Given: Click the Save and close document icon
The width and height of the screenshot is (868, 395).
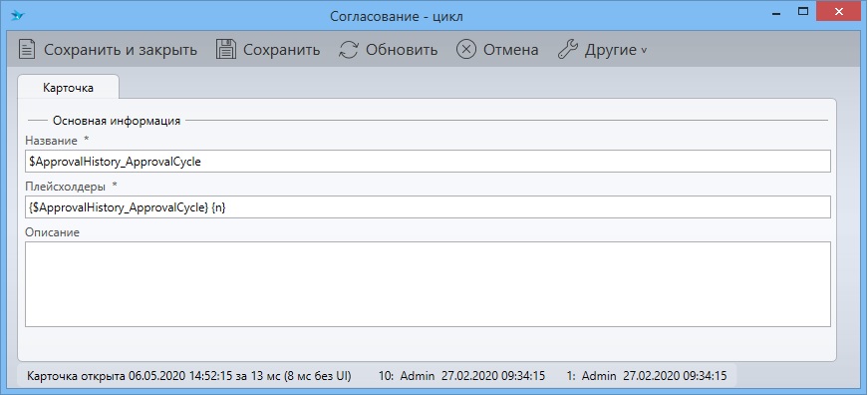Looking at the screenshot, I should pos(27,49).
